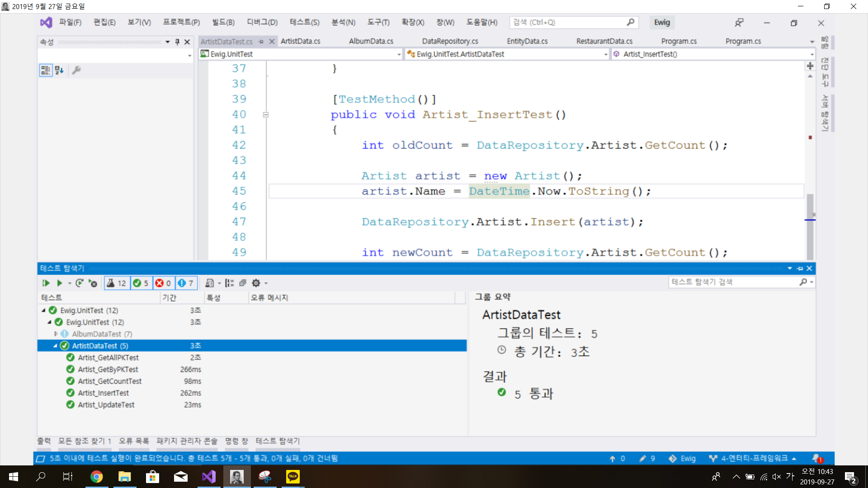Screen dimensions: 868x488
Task: Select the Artist_UpdateTest test result
Action: point(106,405)
